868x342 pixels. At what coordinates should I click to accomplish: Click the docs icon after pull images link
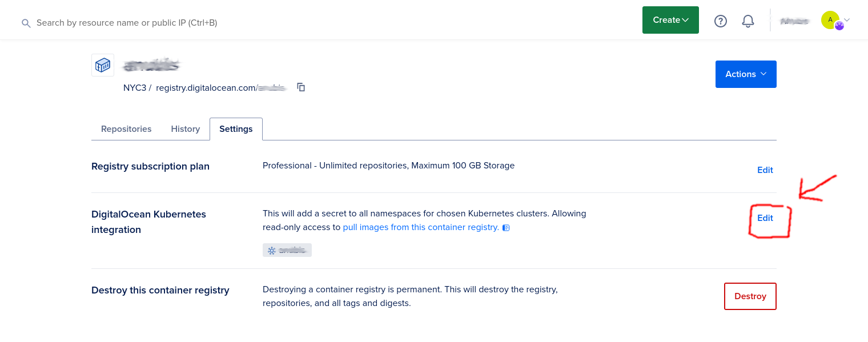505,228
